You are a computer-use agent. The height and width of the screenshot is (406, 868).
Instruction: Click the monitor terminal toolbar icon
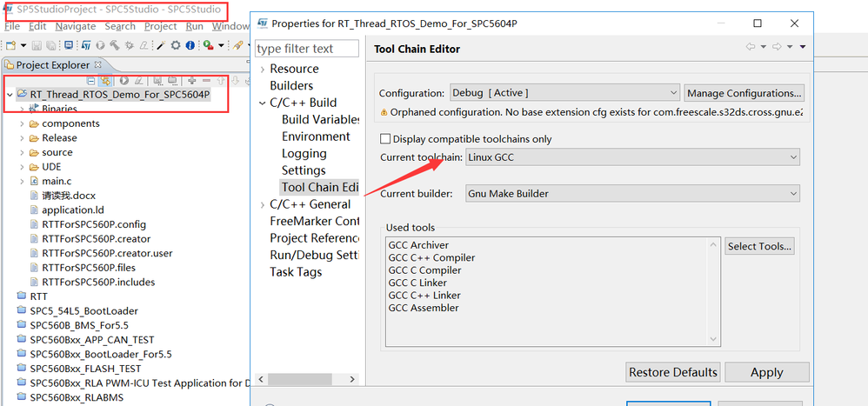point(69,45)
